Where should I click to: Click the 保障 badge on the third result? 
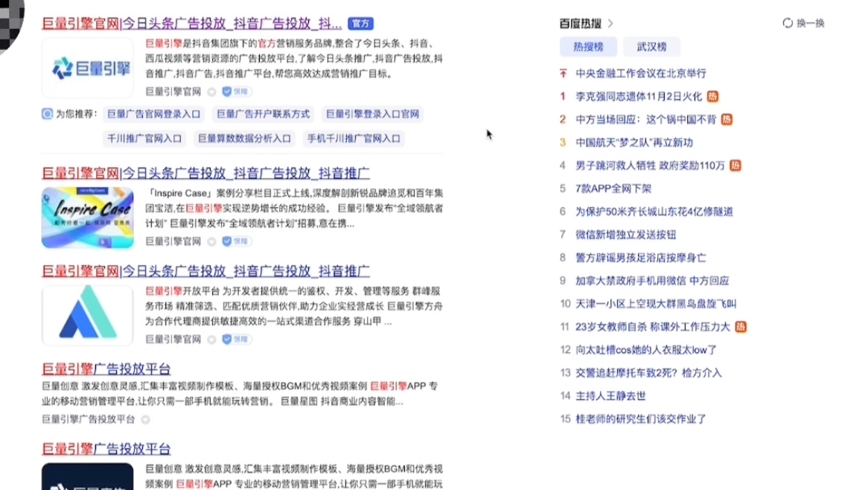[236, 339]
